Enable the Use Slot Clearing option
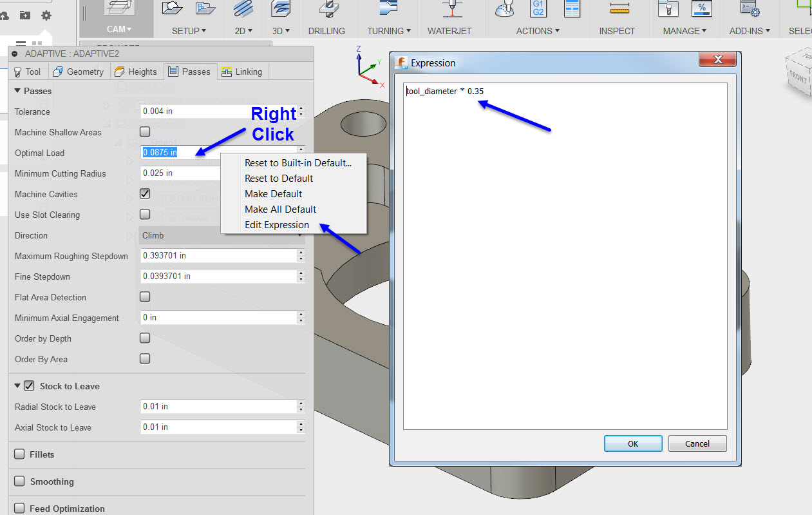This screenshot has height=515, width=812. (145, 214)
